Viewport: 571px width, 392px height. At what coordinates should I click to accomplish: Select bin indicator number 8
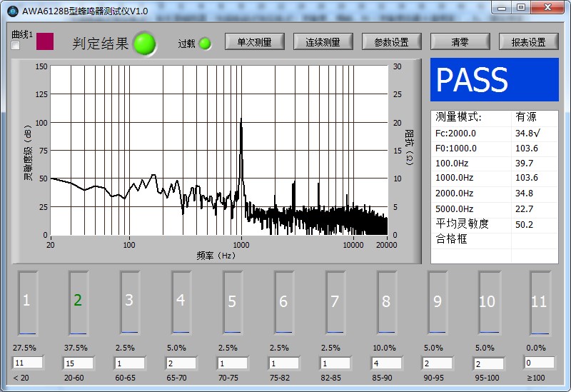click(x=386, y=302)
